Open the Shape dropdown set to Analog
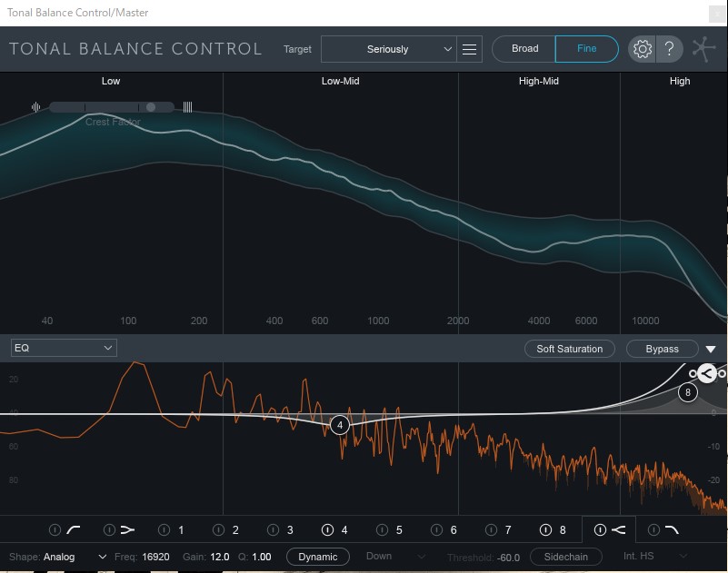Screen dimensions: 728x573 75,557
